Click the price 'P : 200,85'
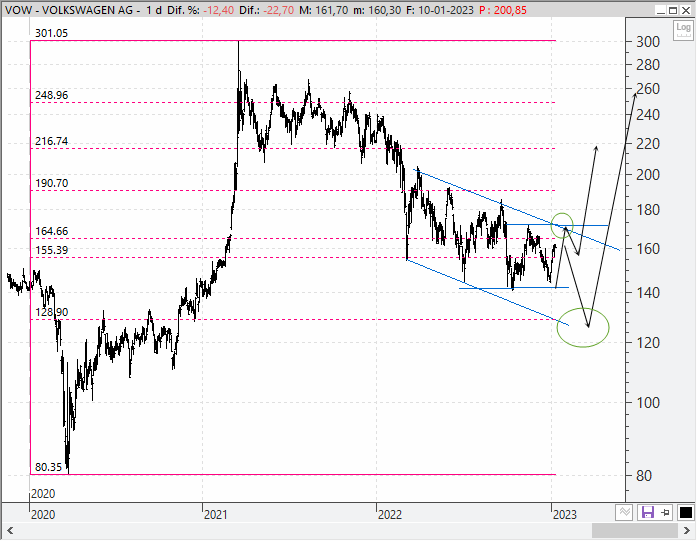This screenshot has height=541, width=697. [503, 10]
